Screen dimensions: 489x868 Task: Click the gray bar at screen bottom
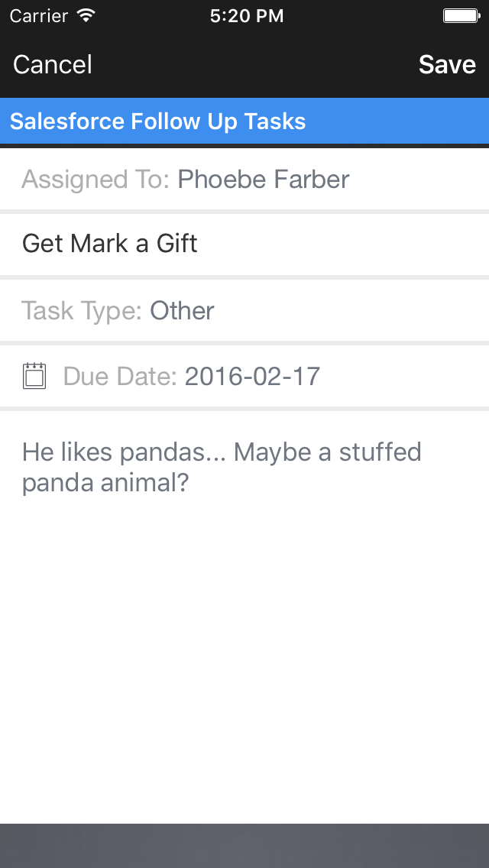coord(244,845)
